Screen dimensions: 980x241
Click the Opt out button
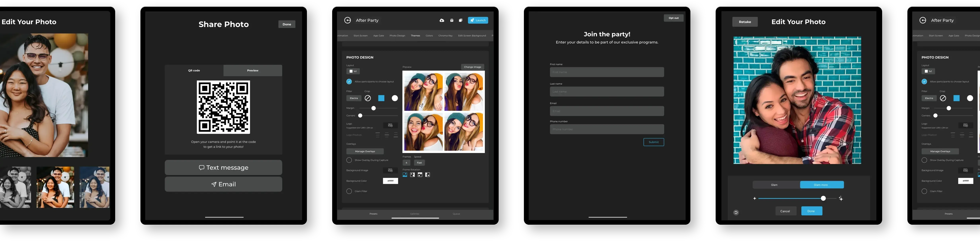pyautogui.click(x=673, y=18)
